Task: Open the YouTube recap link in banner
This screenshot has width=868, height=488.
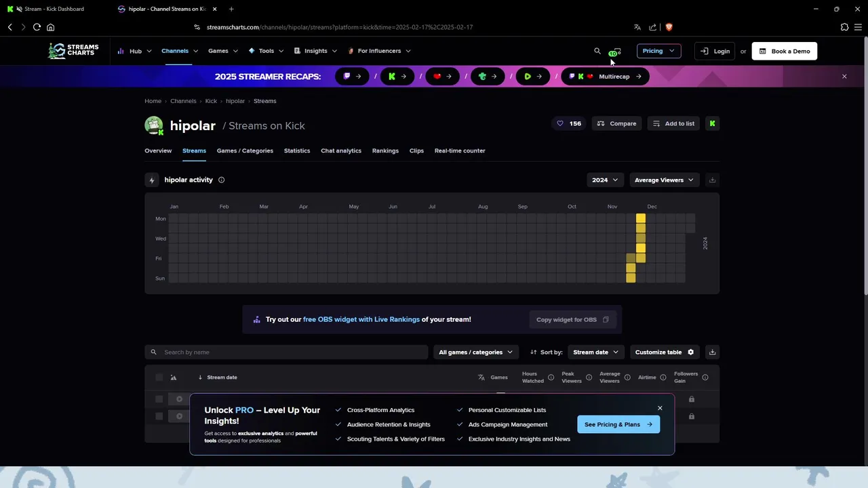Action: [x=442, y=77]
